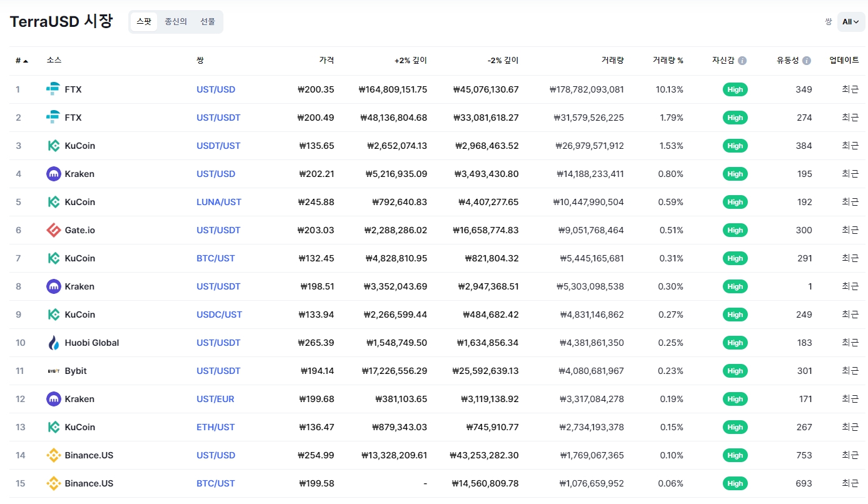Image resolution: width=868 pixels, height=504 pixels.
Task: Click the FTX logo in row 1
Action: (53, 89)
